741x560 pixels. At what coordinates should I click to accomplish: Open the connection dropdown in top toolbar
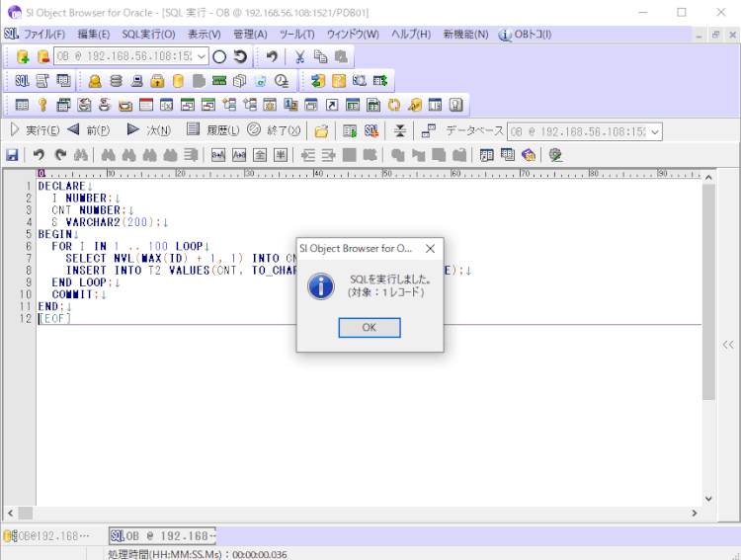coord(202,56)
